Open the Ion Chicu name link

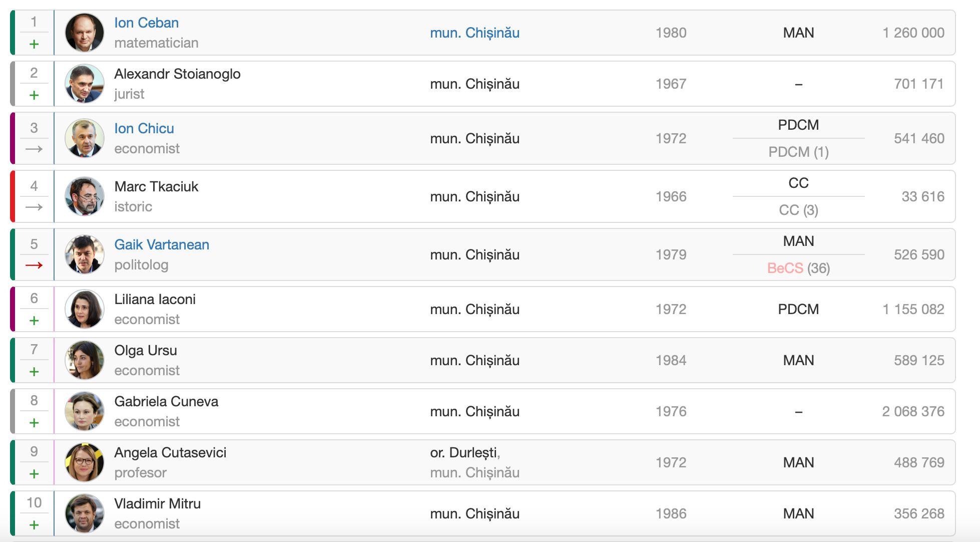pyautogui.click(x=144, y=129)
